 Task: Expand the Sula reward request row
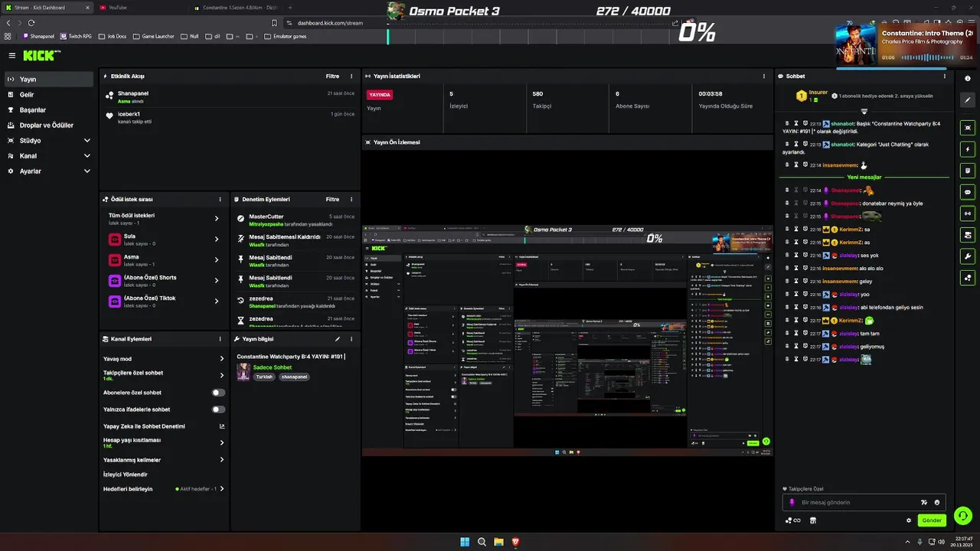(x=164, y=240)
